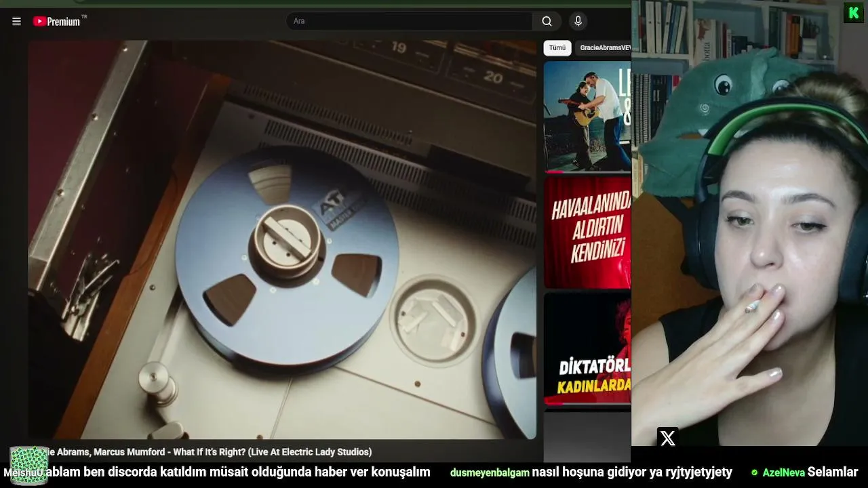Click the 'Selamlar' chat message
Viewport: 868px width, 488px height.
click(833, 472)
